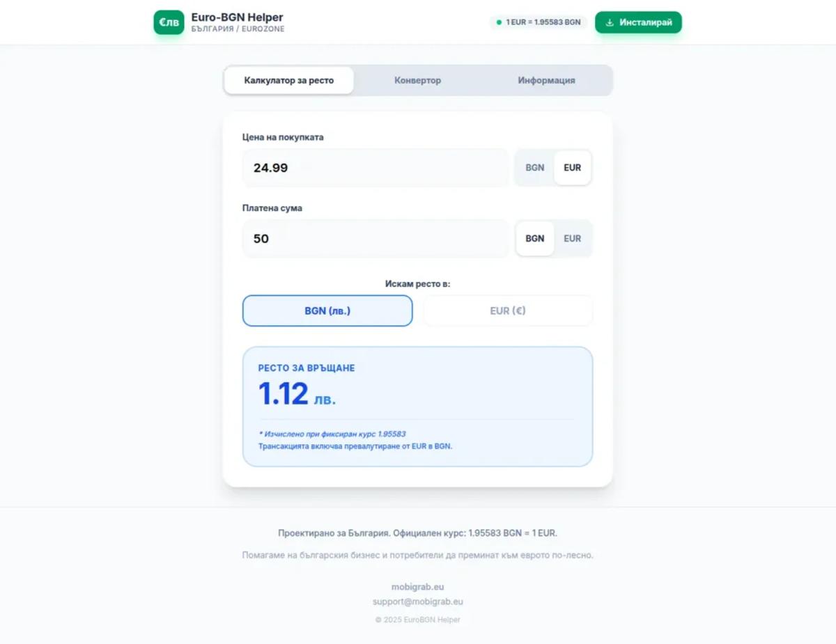Click the 1.12 лв. change result

pyautogui.click(x=297, y=395)
